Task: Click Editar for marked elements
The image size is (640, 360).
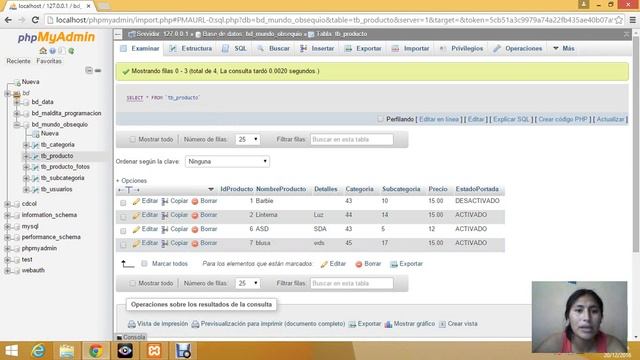Action: click(x=333, y=264)
